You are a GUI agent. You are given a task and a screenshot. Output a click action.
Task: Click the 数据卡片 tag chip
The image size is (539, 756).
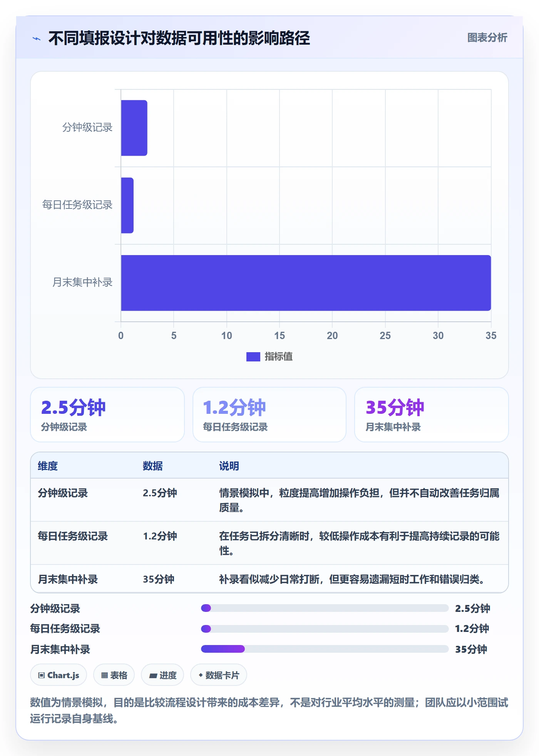(x=219, y=675)
